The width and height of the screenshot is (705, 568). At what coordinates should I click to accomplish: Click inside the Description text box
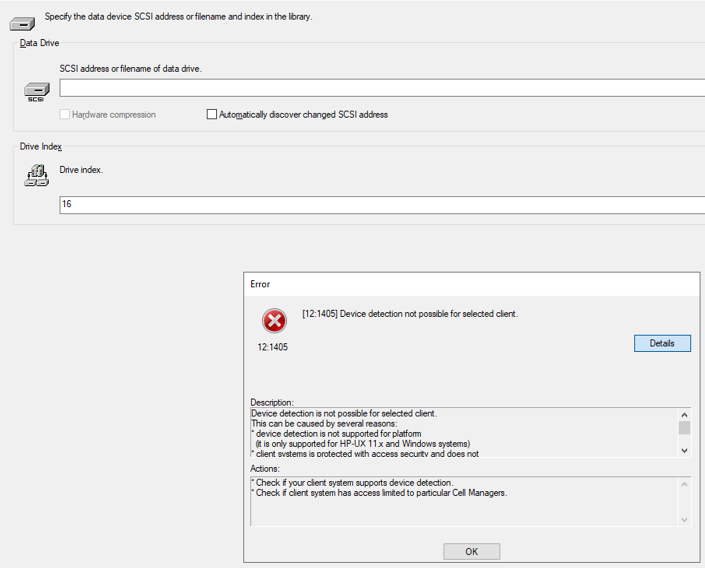tap(464, 433)
